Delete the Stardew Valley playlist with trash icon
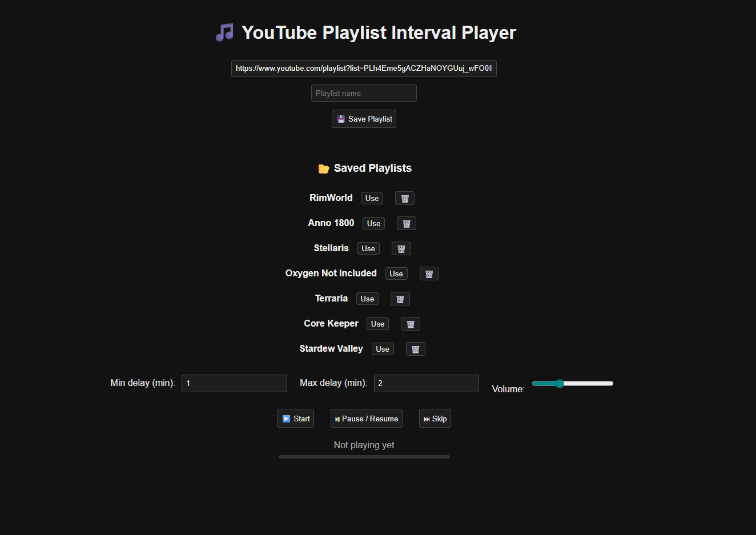 pyautogui.click(x=416, y=349)
